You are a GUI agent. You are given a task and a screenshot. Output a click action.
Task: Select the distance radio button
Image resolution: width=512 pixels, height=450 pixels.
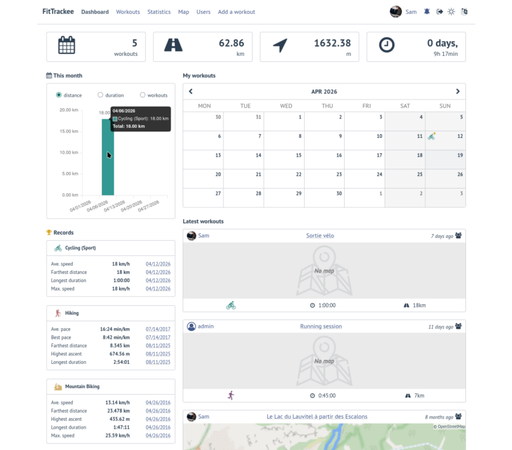pos(59,95)
